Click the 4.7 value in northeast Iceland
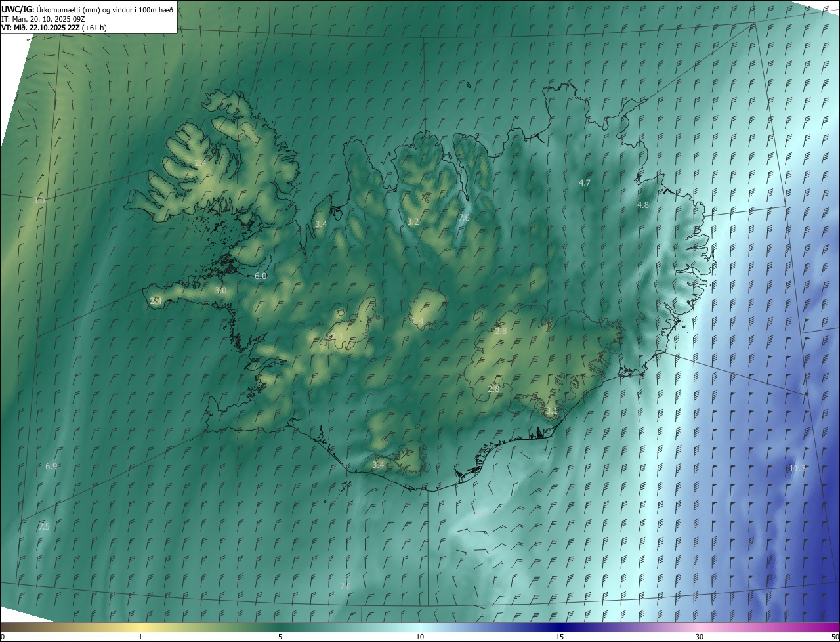The height and width of the screenshot is (642, 840). [x=585, y=182]
